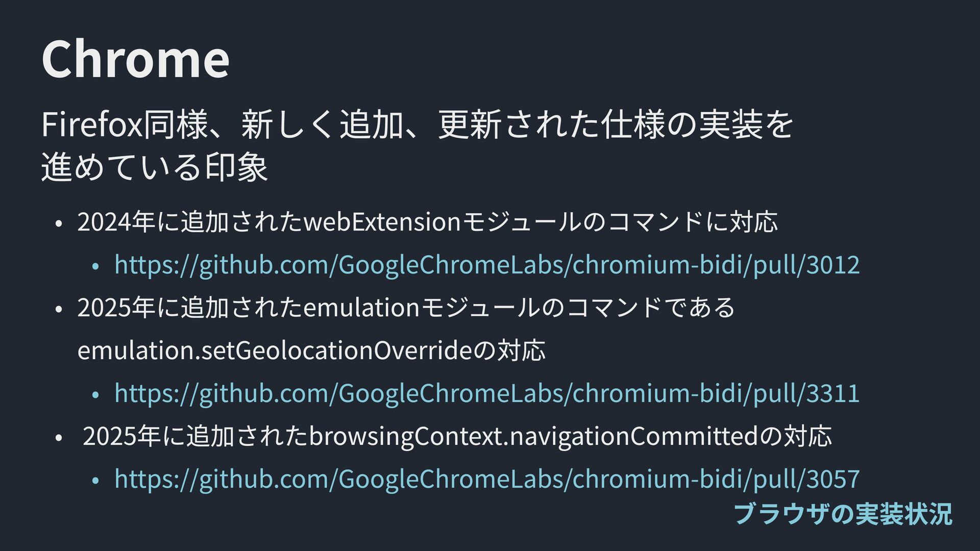Open the chromium-bidi pull/3057 link
The height and width of the screenshot is (551, 980).
(487, 479)
